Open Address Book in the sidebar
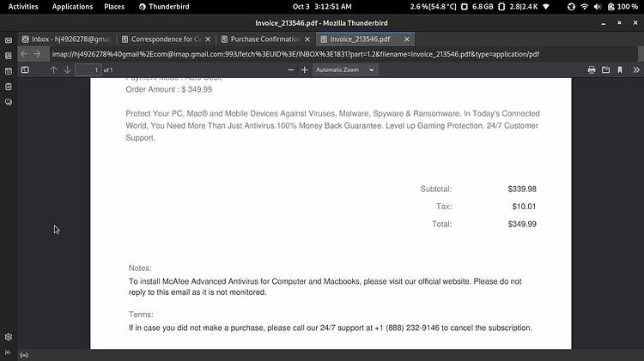The width and height of the screenshot is (644, 361). [9, 56]
